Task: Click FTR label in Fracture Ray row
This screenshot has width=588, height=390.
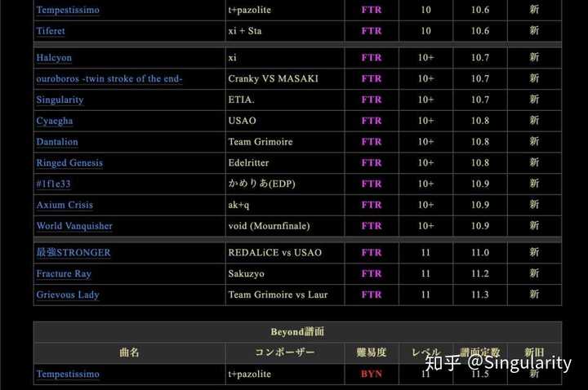Action: point(372,273)
